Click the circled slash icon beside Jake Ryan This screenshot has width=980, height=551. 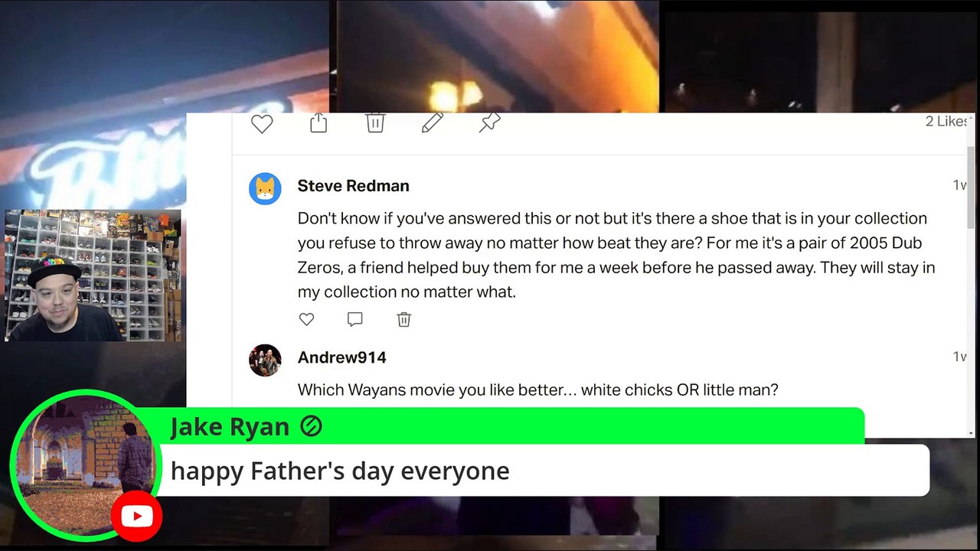pos(311,426)
